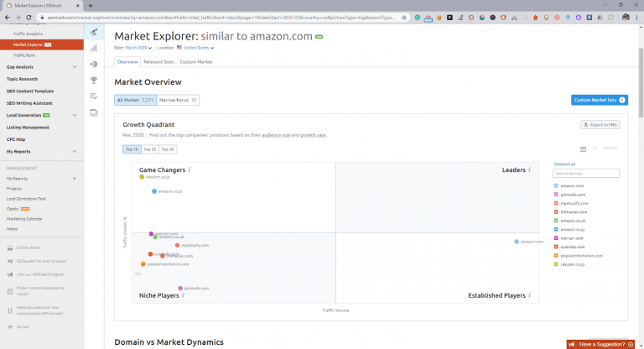Image resolution: width=644 pixels, height=349 pixels.
Task: Go back using the browser back arrow
Action: pyautogui.click(x=8, y=18)
